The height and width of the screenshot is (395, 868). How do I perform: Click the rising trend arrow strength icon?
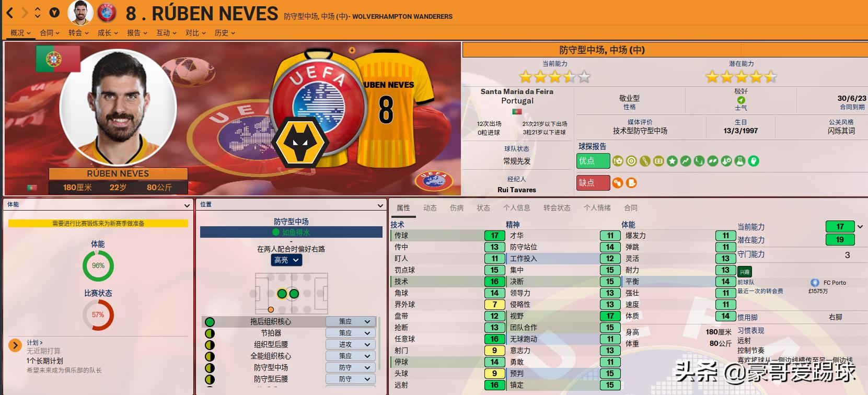(686, 161)
